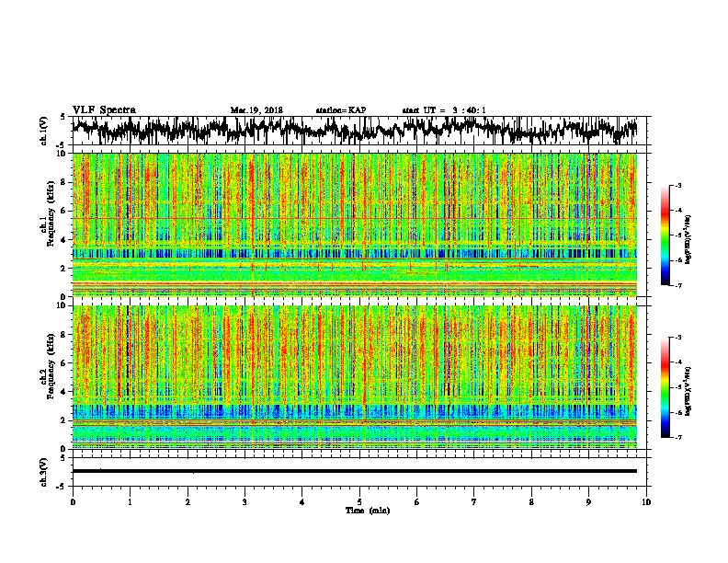Click the ch.2 spectrogram color scale bar
728x563 pixels.
665,387
